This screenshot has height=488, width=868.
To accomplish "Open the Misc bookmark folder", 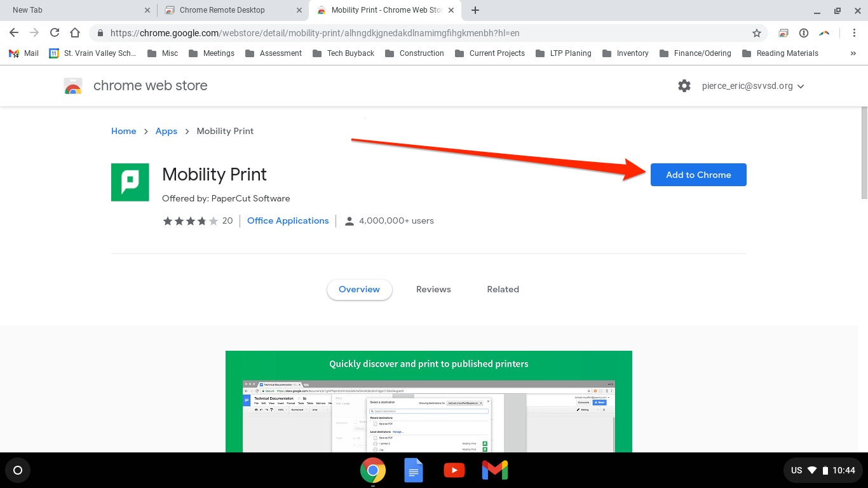I will (x=163, y=53).
